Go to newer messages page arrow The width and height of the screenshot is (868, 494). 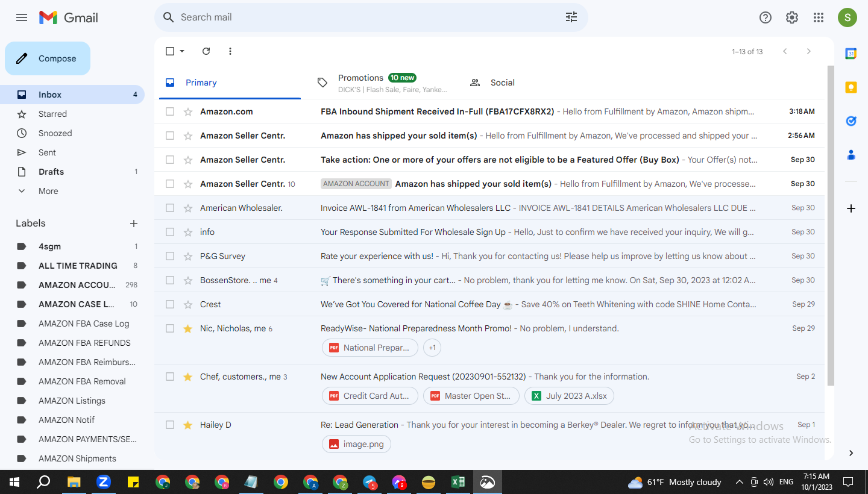pyautogui.click(x=785, y=51)
